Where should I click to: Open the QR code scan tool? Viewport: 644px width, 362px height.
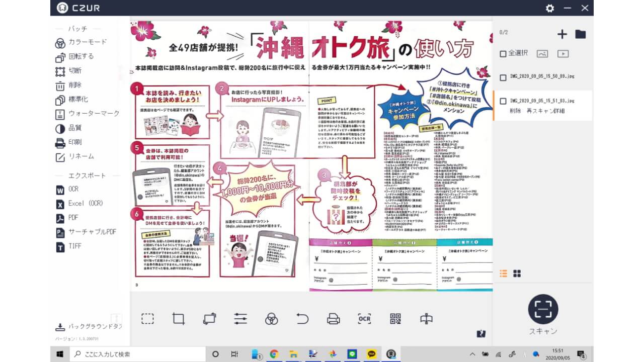(395, 318)
